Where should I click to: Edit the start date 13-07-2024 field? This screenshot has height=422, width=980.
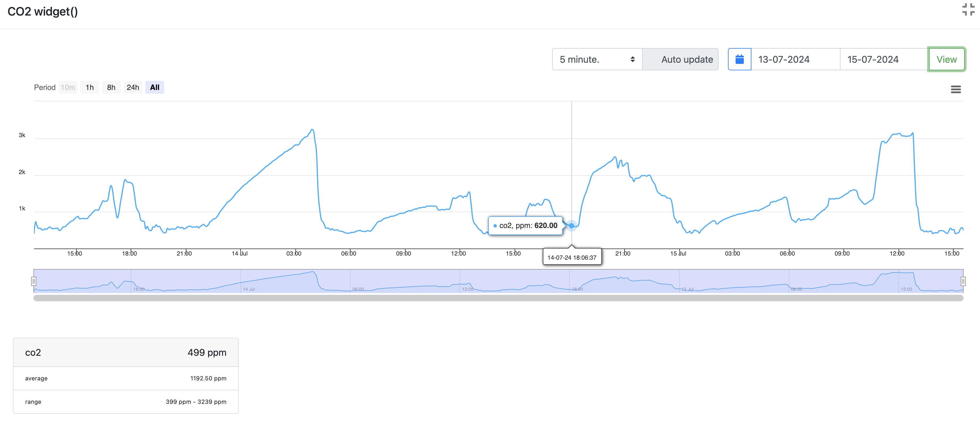795,59
